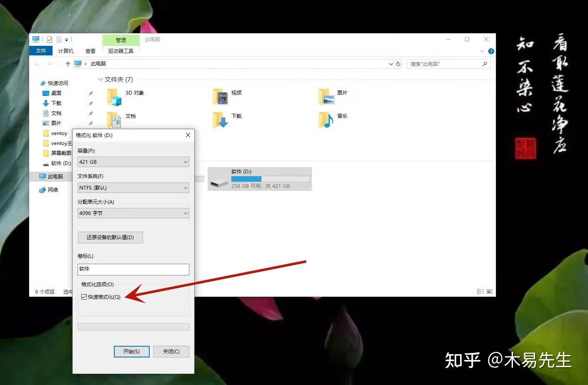The height and width of the screenshot is (385, 588).
Task: Uncheck 快速格式化 in the format dialog
Action: [84, 297]
